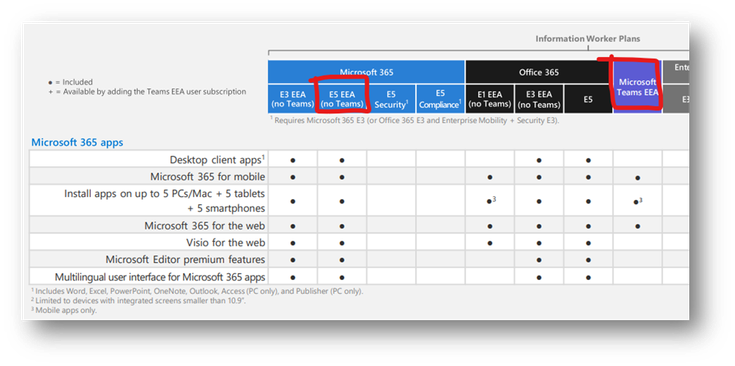Click the "Includes Word, Excel, PowerPoint" footnote
Screen dimensions: 735x366
(x=197, y=291)
